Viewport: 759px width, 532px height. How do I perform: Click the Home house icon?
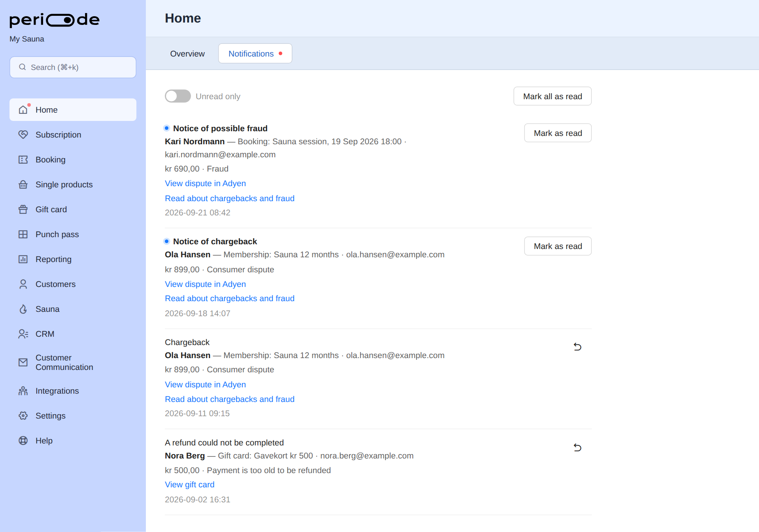pos(23,110)
